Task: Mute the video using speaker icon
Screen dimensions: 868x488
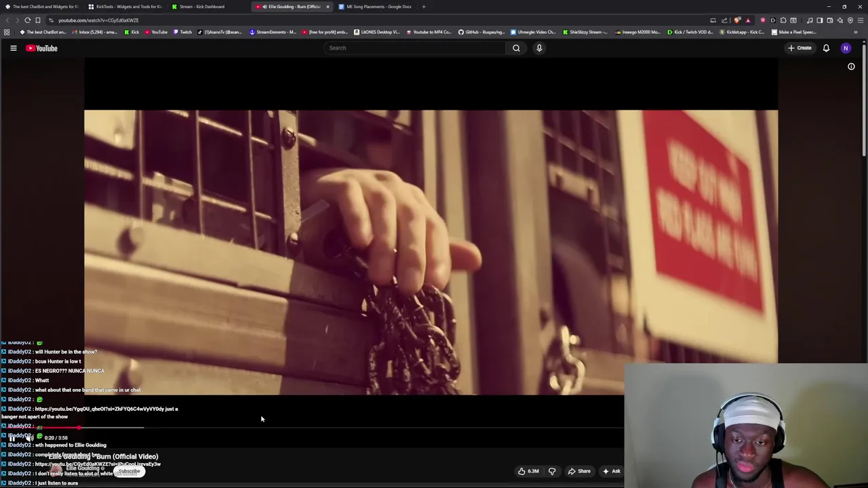Action: point(30,438)
